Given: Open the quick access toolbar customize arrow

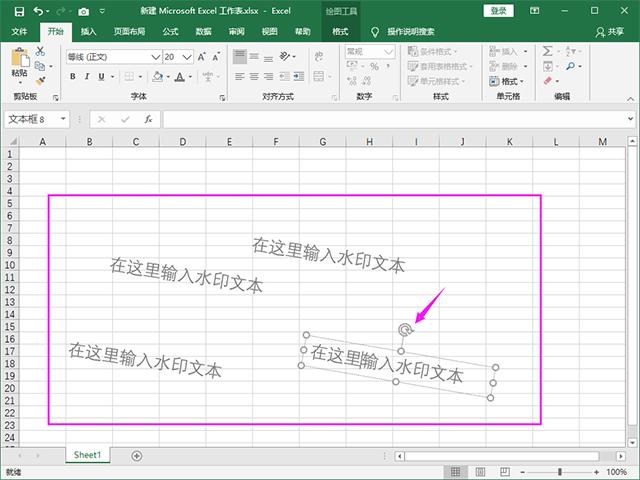Looking at the screenshot, I should (x=102, y=11).
